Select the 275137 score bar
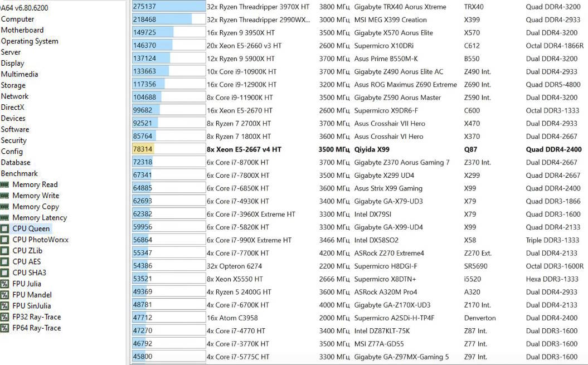This screenshot has width=588, height=365. [x=169, y=7]
